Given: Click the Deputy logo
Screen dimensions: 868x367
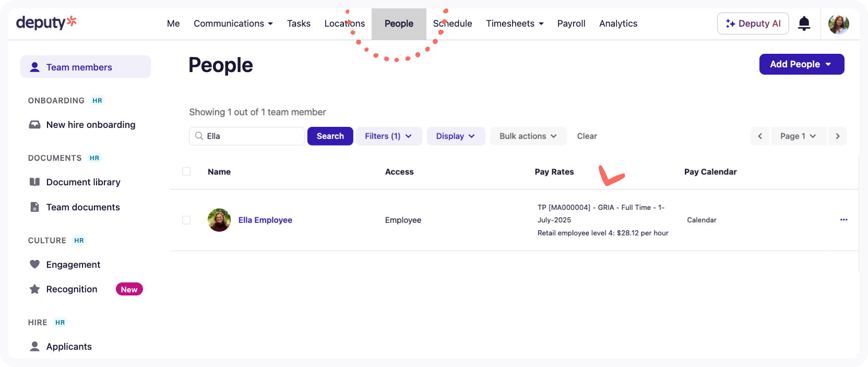Looking at the screenshot, I should pos(46,22).
